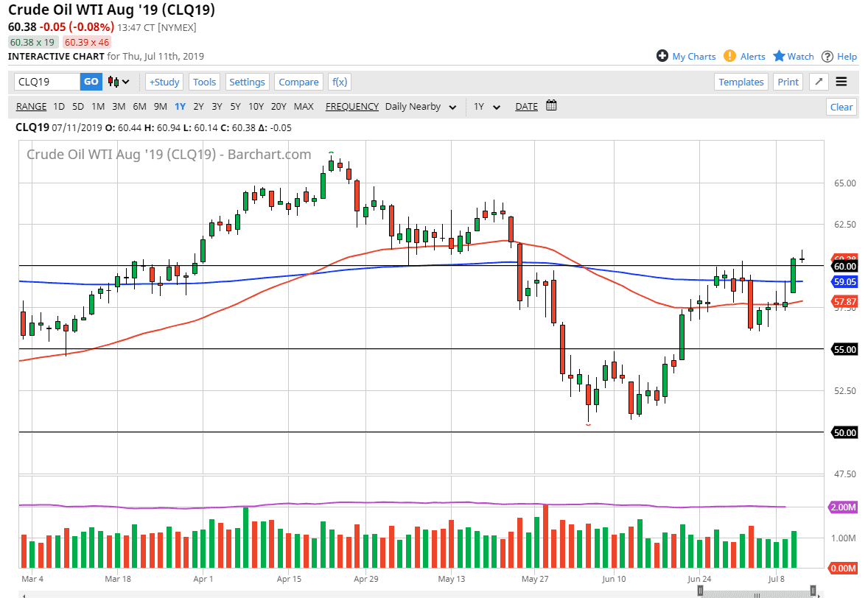Open the chart type candlestick icon

point(112,82)
